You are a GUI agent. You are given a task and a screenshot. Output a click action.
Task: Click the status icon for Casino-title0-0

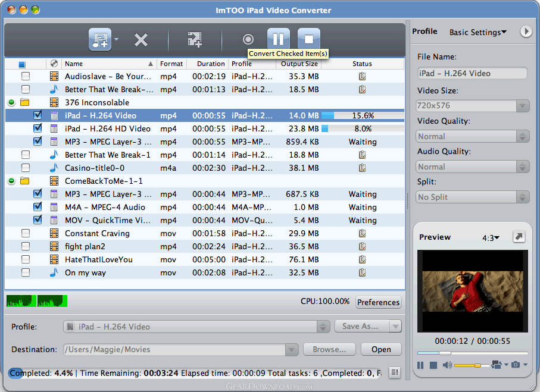[362, 168]
